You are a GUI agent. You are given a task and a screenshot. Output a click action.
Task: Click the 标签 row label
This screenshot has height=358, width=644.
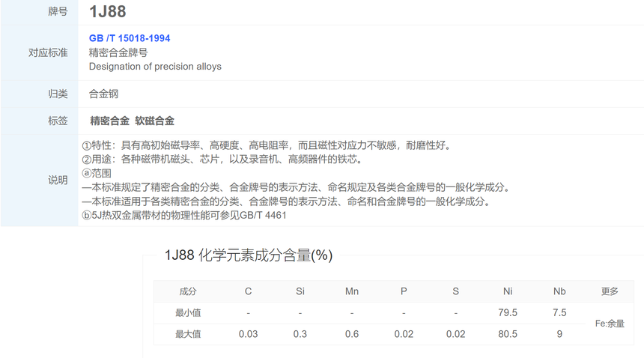pos(58,121)
